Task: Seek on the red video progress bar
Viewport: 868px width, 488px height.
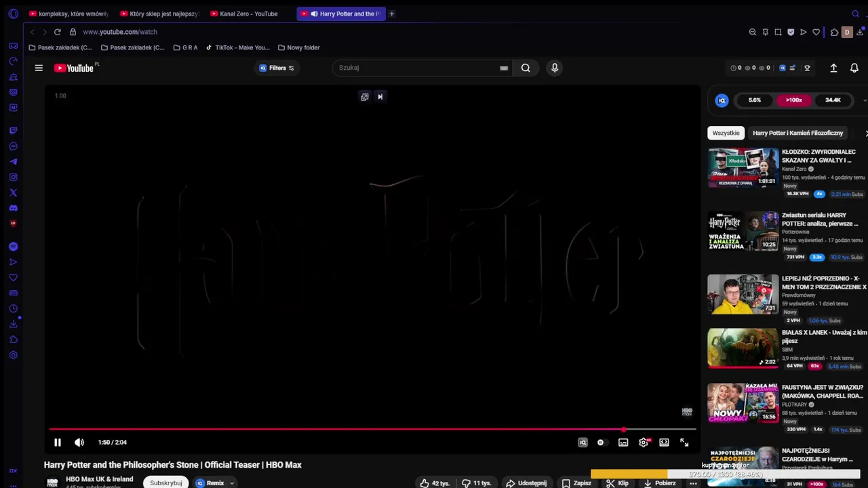Action: (x=372, y=429)
